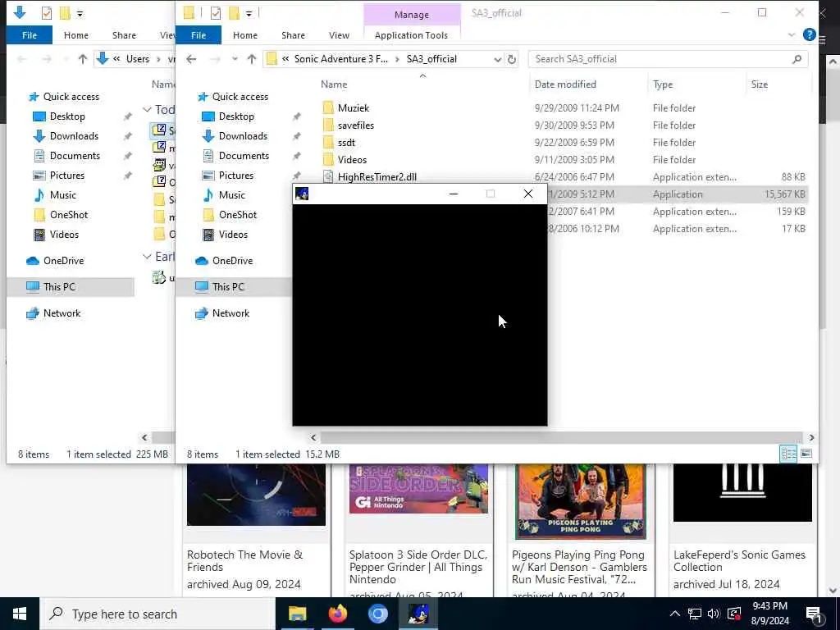Open address bar history dropdown

pyautogui.click(x=497, y=59)
